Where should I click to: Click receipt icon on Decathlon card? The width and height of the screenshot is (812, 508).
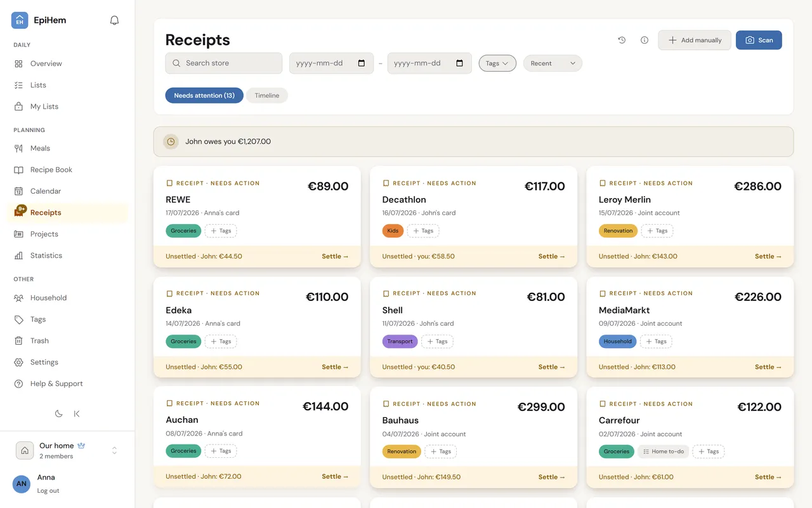click(x=386, y=183)
